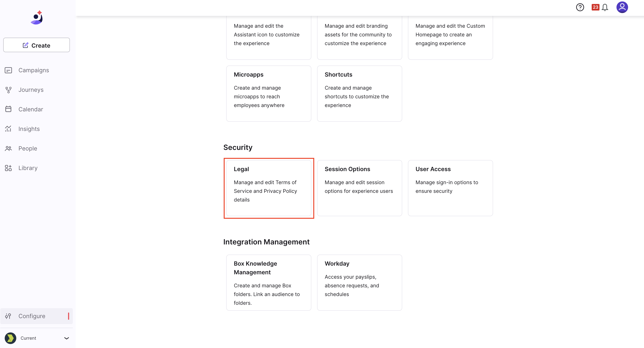This screenshot has height=348, width=644.
Task: Click the Current community avatar icon
Action: coord(10,338)
